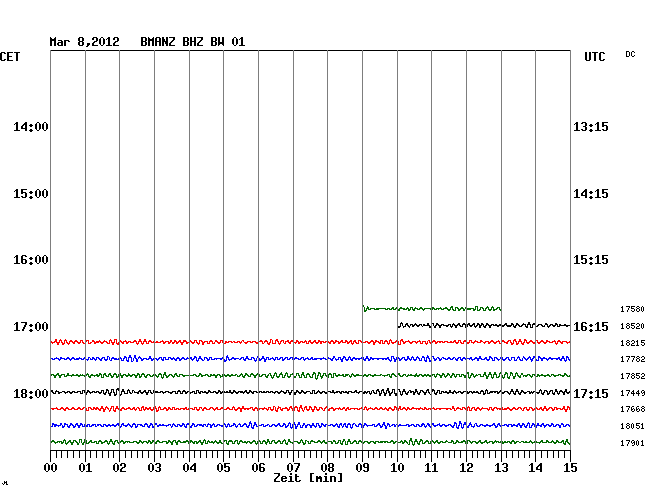Select DC value 17449
This screenshot has width=650, height=494.
(633, 393)
